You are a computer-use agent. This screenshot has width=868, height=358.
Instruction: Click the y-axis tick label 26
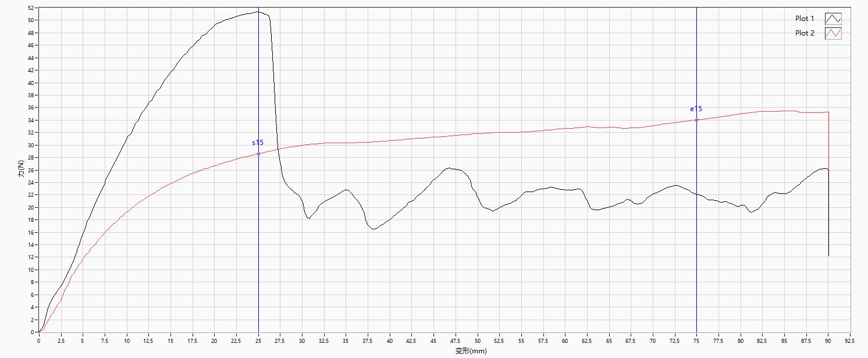coord(31,170)
